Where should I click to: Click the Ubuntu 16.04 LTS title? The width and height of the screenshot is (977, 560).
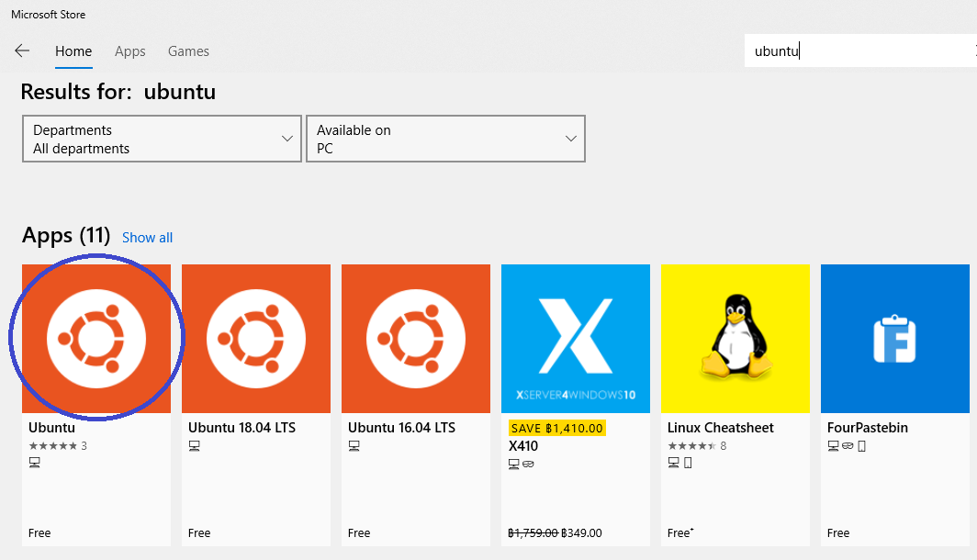(x=401, y=428)
